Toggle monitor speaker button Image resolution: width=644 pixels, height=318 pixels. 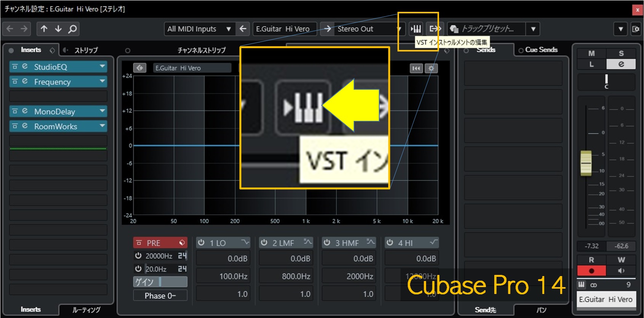click(x=621, y=271)
